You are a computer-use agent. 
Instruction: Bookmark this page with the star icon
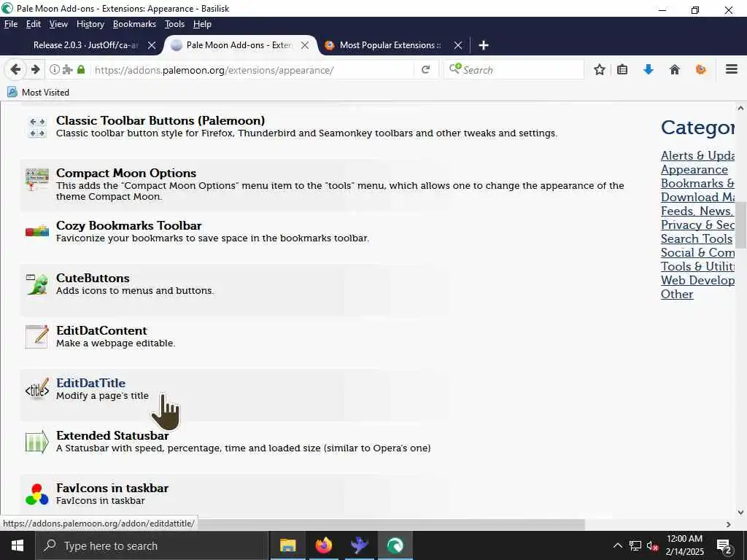[600, 69]
